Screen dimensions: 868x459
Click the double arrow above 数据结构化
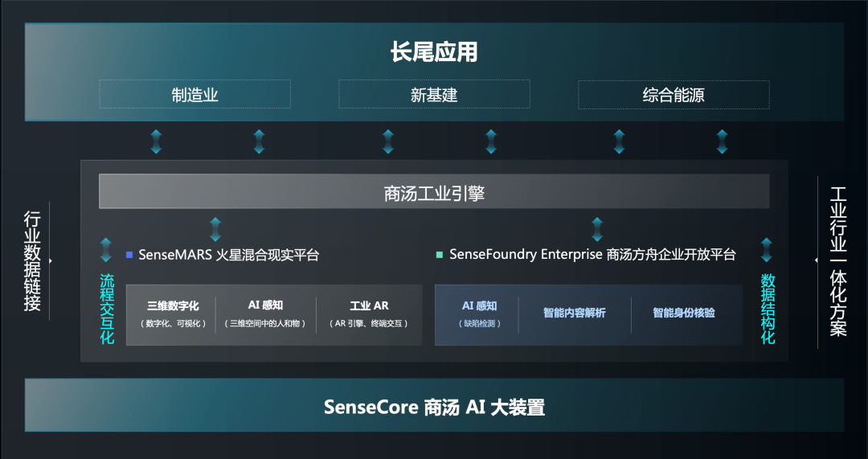click(x=767, y=250)
